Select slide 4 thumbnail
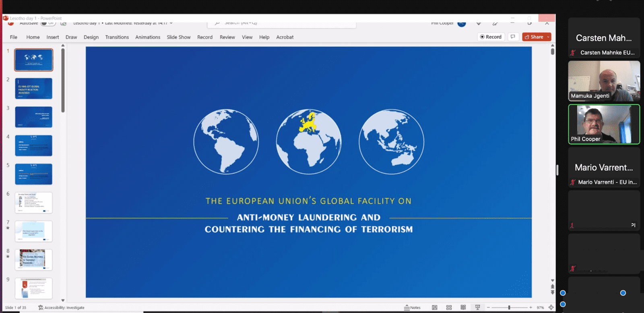The image size is (644, 313). [34, 146]
